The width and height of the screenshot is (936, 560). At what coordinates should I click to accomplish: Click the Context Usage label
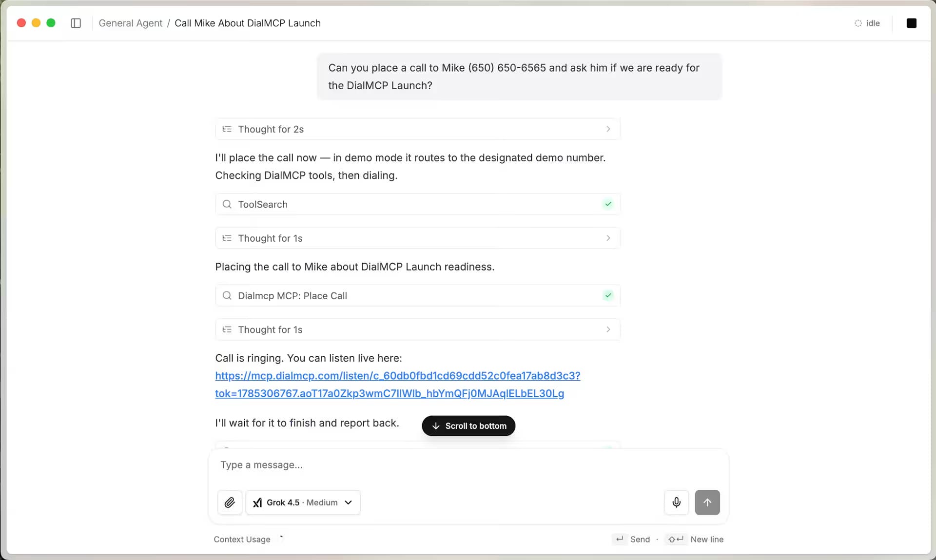242,539
